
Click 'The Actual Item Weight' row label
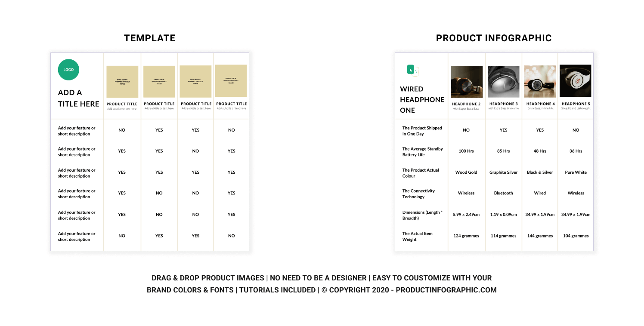pyautogui.click(x=417, y=237)
